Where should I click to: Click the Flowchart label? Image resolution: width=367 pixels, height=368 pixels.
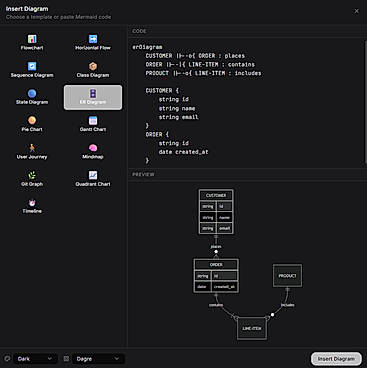[32, 48]
